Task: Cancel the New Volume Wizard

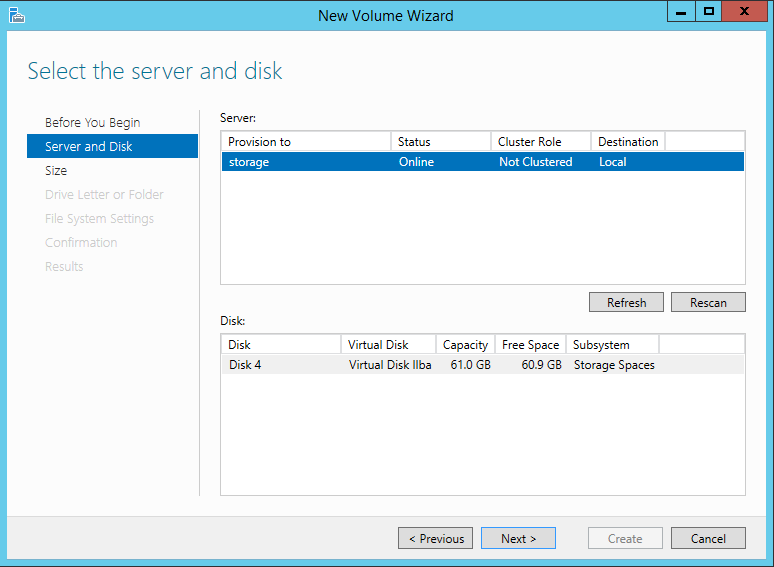Action: (x=708, y=538)
